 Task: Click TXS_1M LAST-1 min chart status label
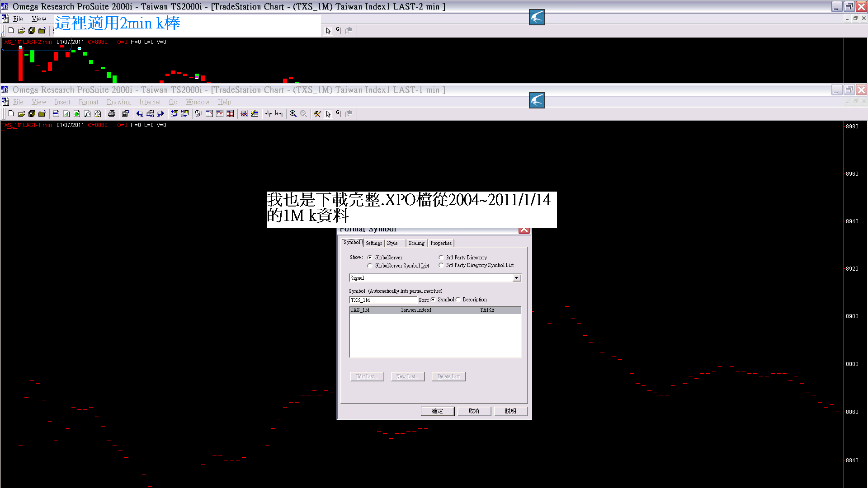coord(27,125)
